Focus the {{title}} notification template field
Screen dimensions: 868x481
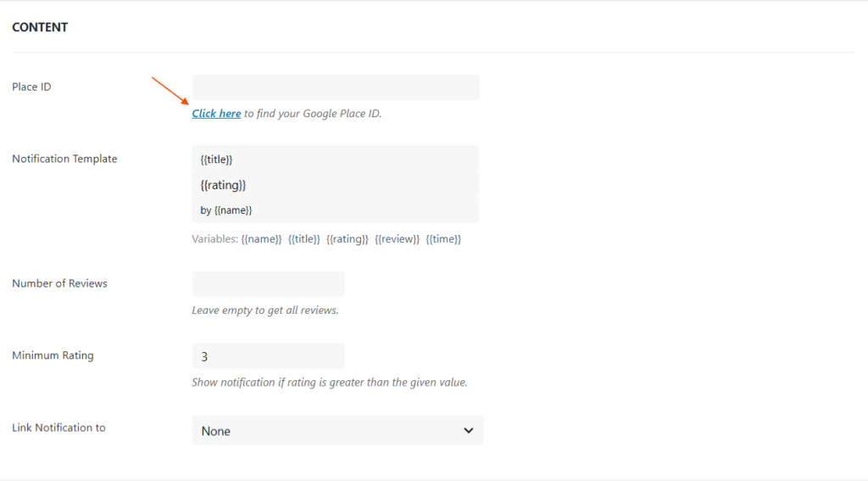click(x=336, y=159)
